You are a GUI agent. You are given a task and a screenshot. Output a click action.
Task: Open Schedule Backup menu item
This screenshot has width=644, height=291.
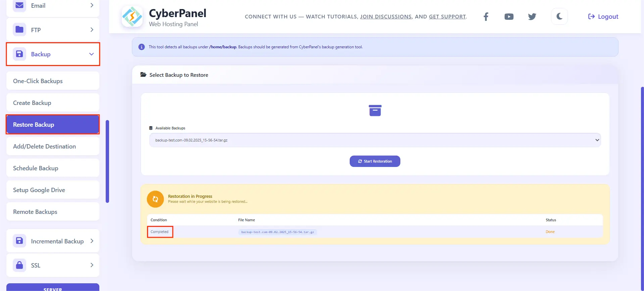coord(53,168)
